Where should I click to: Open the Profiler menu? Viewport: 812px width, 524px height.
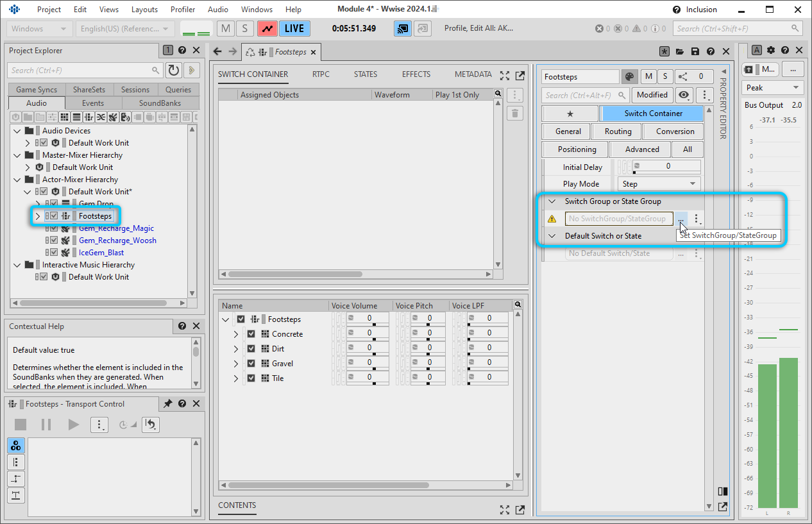(x=183, y=10)
